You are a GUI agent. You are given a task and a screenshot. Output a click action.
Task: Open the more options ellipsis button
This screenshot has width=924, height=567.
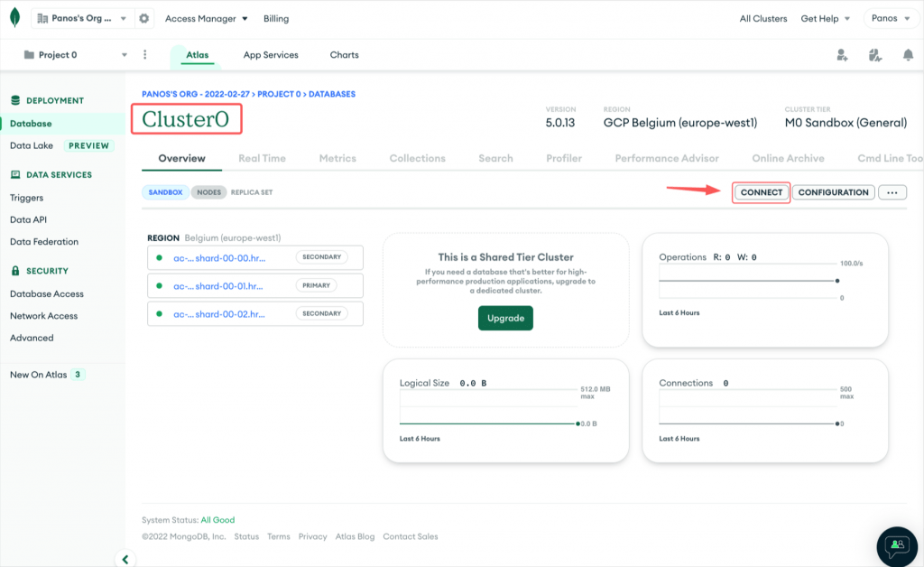pyautogui.click(x=892, y=192)
